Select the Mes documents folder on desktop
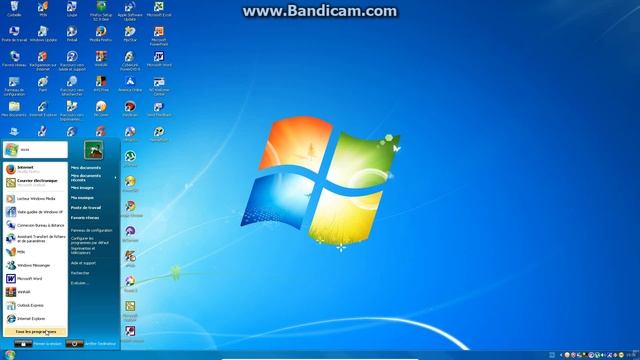 pyautogui.click(x=14, y=109)
